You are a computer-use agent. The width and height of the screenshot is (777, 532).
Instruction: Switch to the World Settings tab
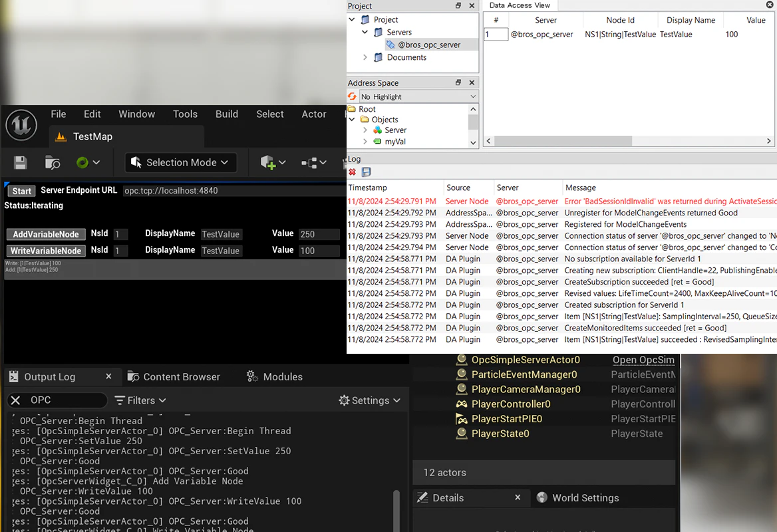577,498
